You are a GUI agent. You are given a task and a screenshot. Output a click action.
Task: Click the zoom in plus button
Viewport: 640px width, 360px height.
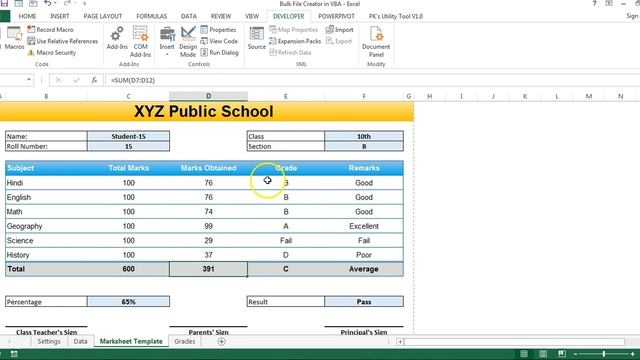(x=633, y=353)
